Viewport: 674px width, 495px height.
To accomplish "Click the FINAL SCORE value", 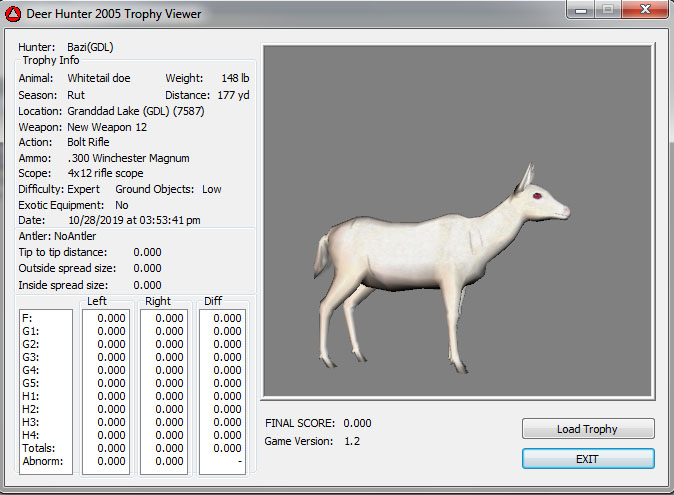I will pos(357,423).
